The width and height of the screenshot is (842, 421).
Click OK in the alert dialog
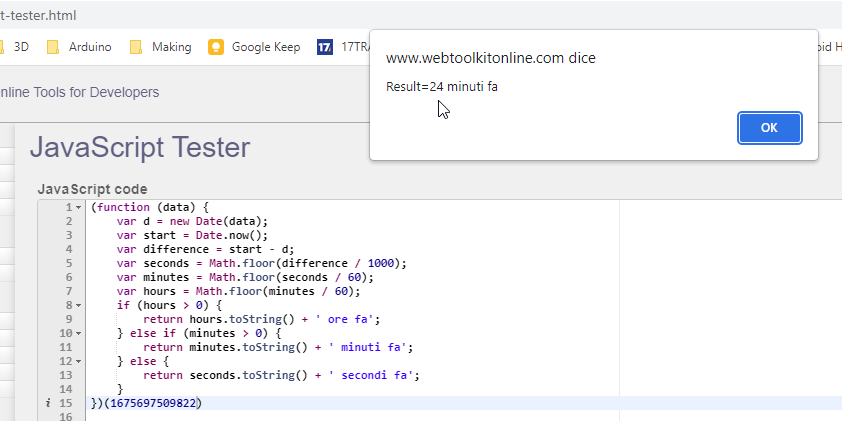tap(769, 128)
